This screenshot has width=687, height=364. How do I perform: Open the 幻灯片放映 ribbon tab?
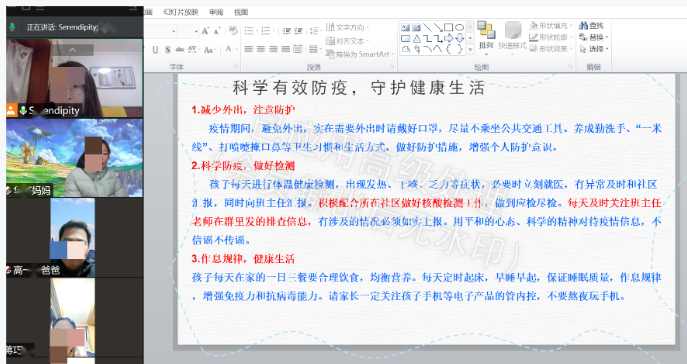(181, 12)
